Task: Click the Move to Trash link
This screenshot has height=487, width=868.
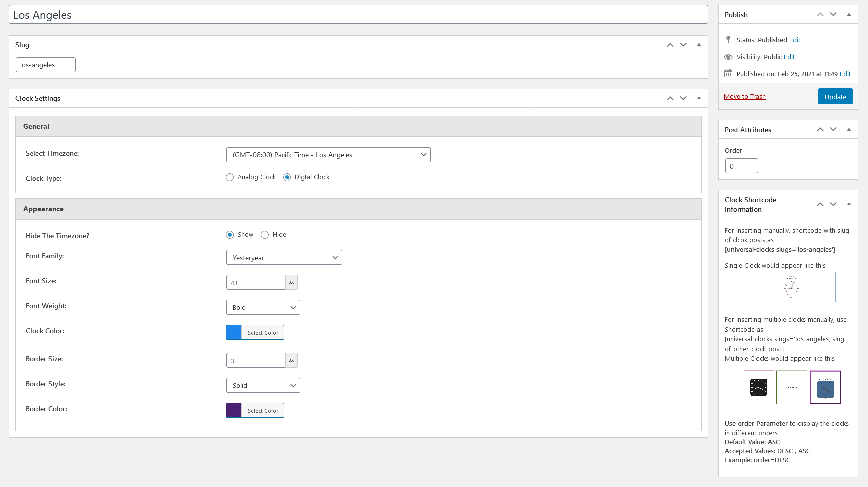Action: click(745, 97)
